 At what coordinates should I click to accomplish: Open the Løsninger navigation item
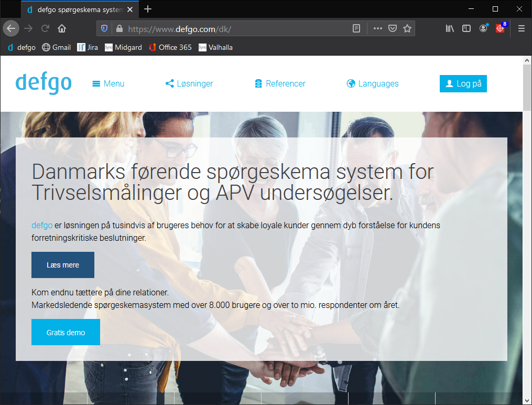pyautogui.click(x=189, y=83)
